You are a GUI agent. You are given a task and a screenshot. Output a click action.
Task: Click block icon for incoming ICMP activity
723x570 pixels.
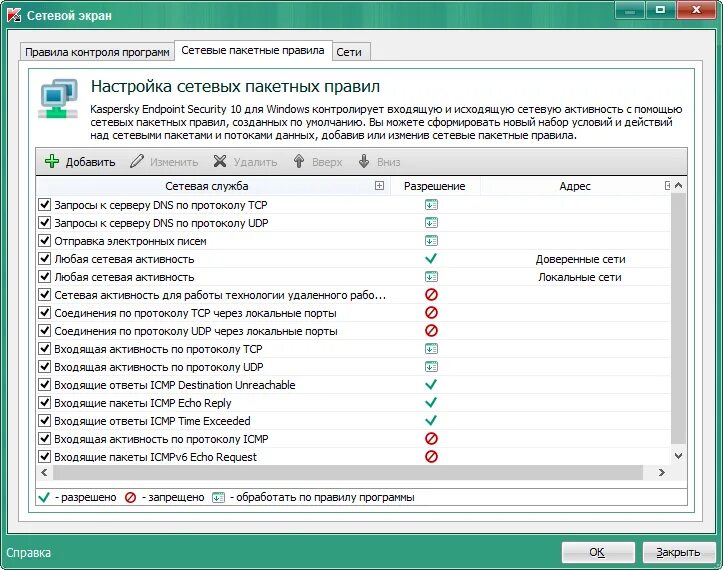(x=431, y=439)
